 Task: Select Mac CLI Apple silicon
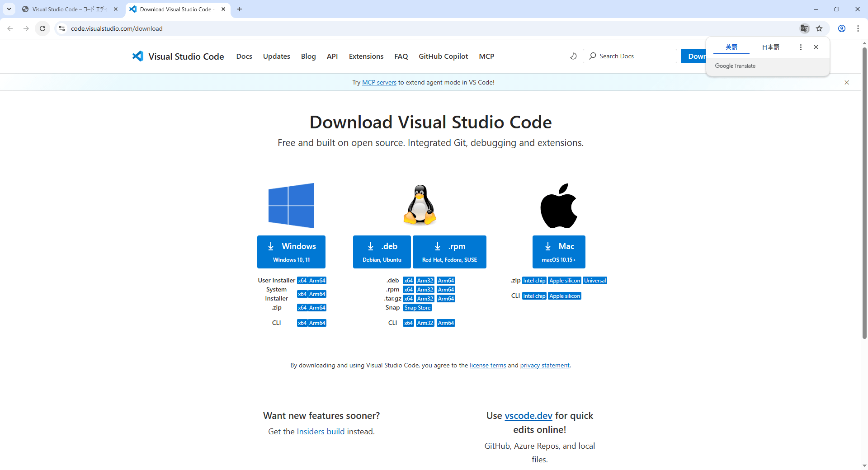(x=565, y=296)
